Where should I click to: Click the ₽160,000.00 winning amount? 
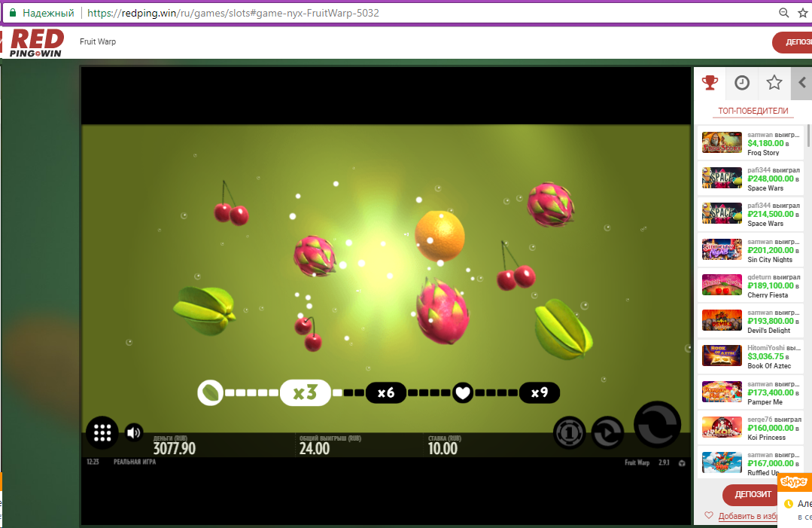tap(771, 428)
